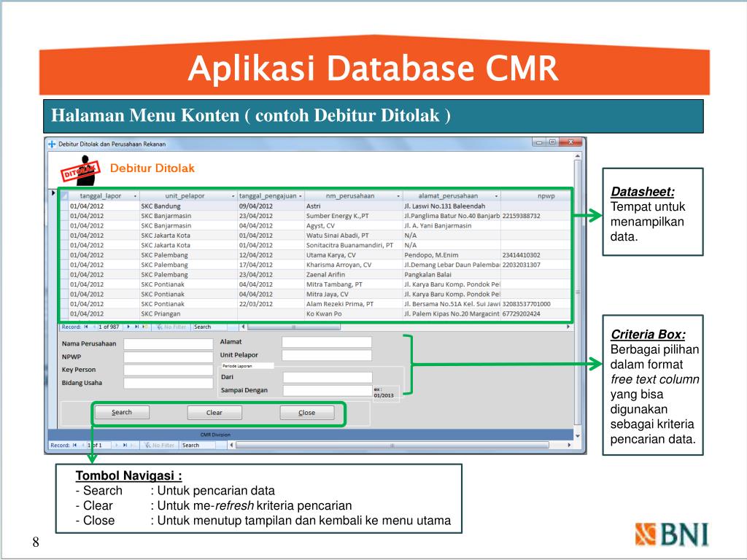The height and width of the screenshot is (560, 747).
Task: Close window with red X button
Action: pyautogui.click(x=570, y=142)
